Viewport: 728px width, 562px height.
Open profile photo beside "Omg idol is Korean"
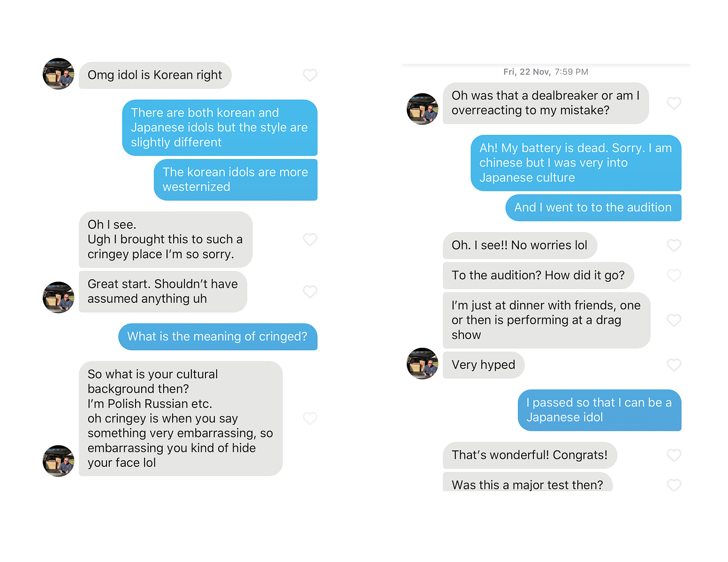pos(59,74)
